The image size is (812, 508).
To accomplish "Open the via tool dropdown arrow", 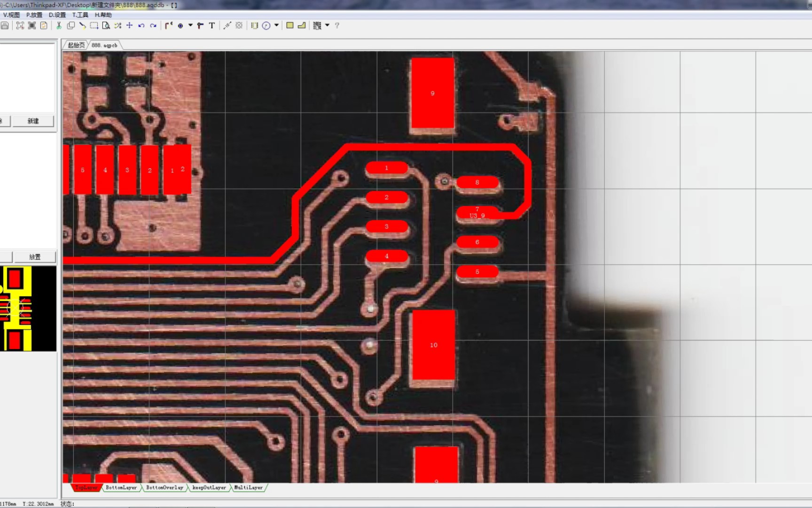I will 190,26.
